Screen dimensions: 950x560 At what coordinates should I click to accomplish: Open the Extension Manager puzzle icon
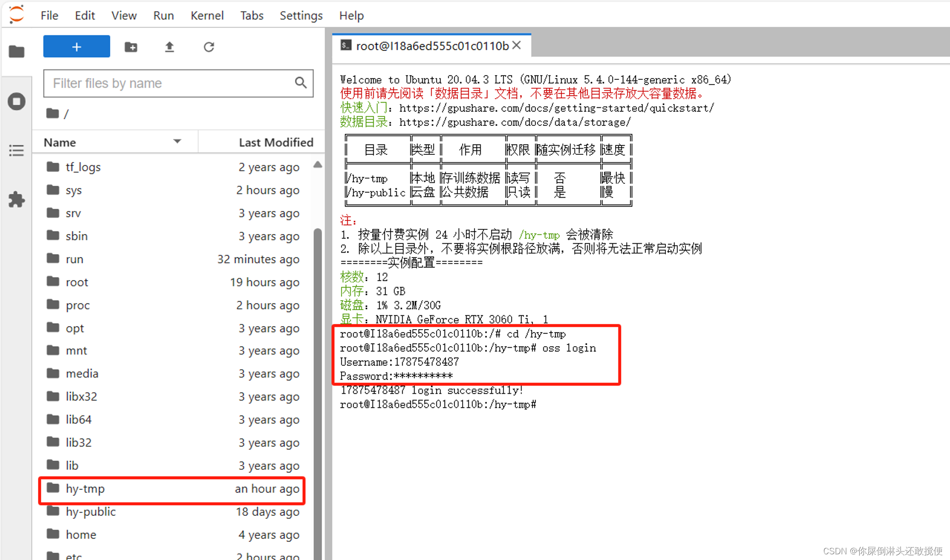[x=17, y=199]
